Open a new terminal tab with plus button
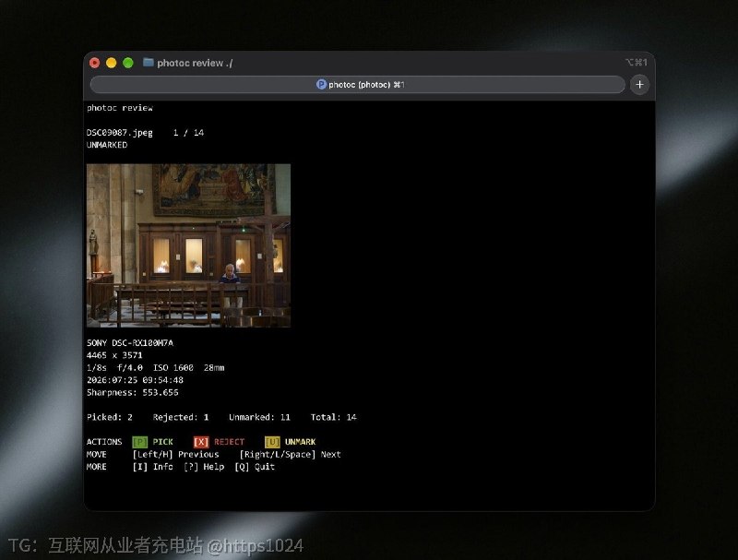This screenshot has width=738, height=560. [x=639, y=85]
